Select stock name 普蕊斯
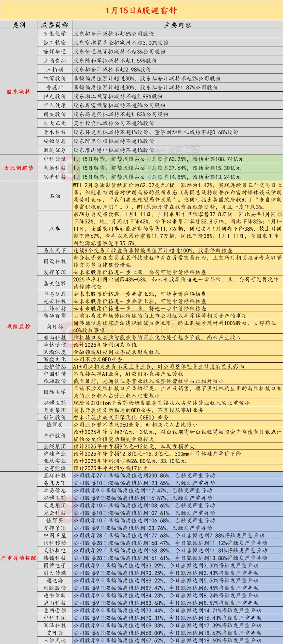Viewport: 283px width, 644px height. click(x=55, y=87)
